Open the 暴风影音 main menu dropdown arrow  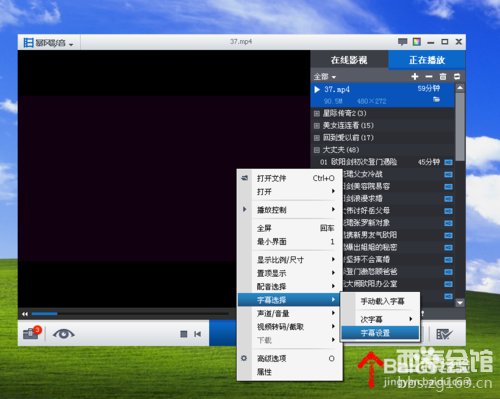(x=71, y=44)
